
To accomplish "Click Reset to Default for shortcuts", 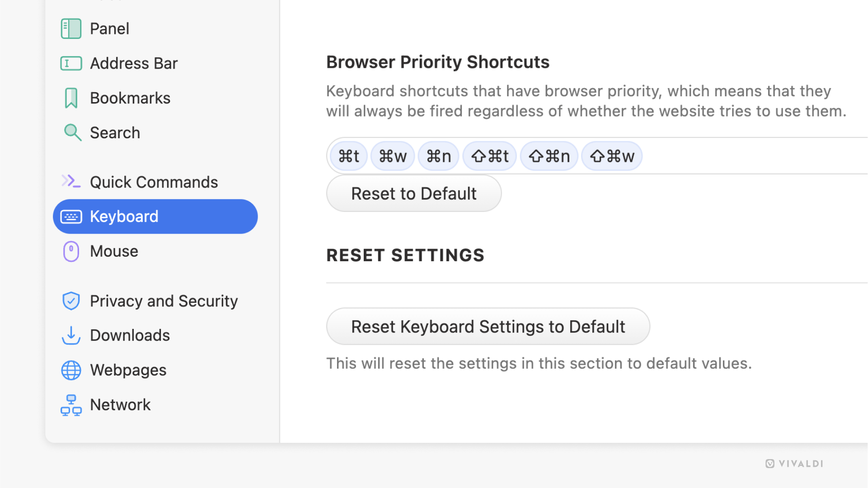I will click(414, 192).
